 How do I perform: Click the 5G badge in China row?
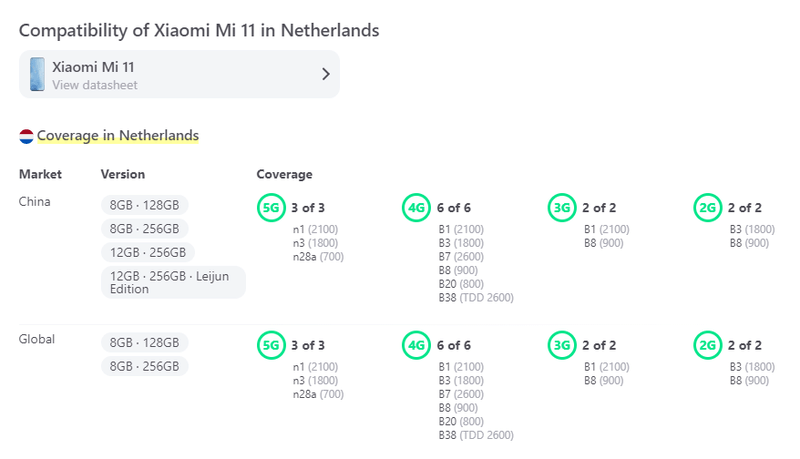(271, 208)
